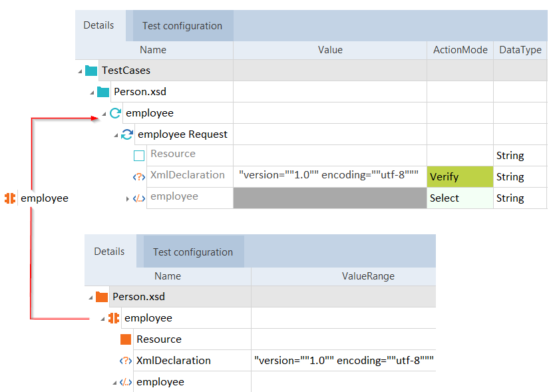Click the blue outlined Resource square icon
This screenshot has width=551, height=392.
click(138, 156)
